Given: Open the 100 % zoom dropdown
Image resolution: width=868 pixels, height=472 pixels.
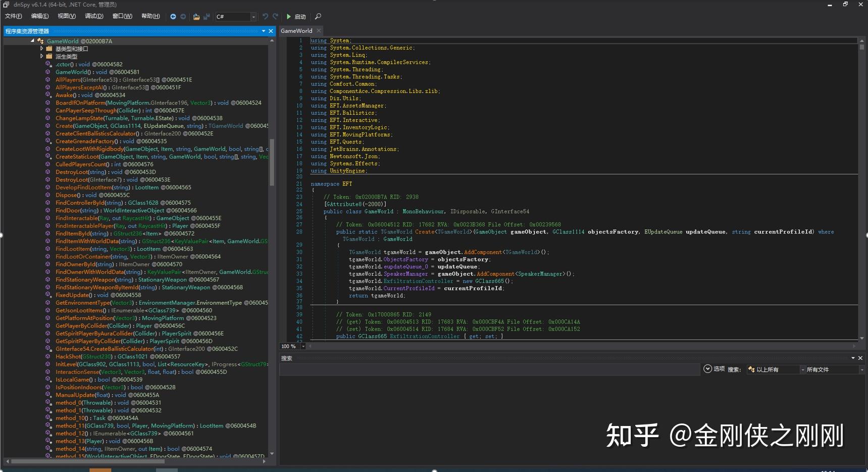Looking at the screenshot, I should click(303, 347).
